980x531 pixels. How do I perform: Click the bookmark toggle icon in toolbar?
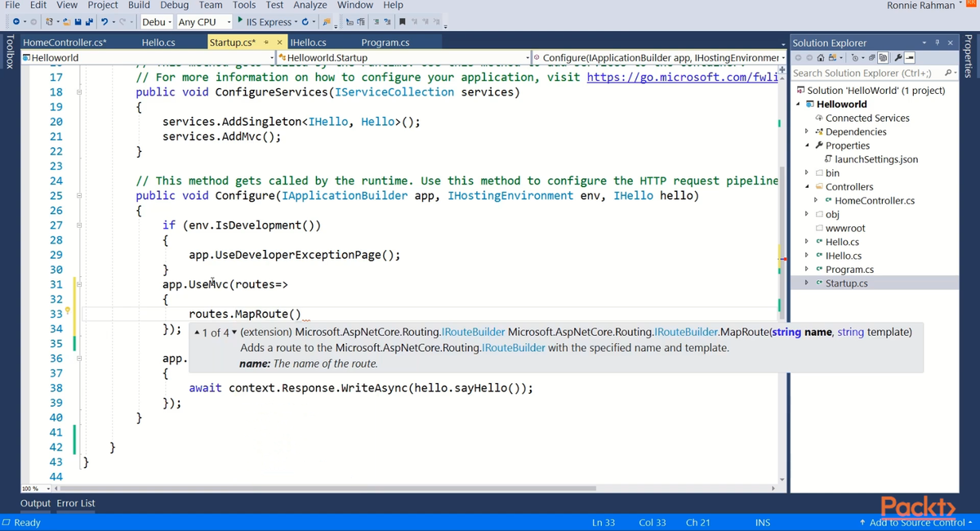click(x=402, y=21)
